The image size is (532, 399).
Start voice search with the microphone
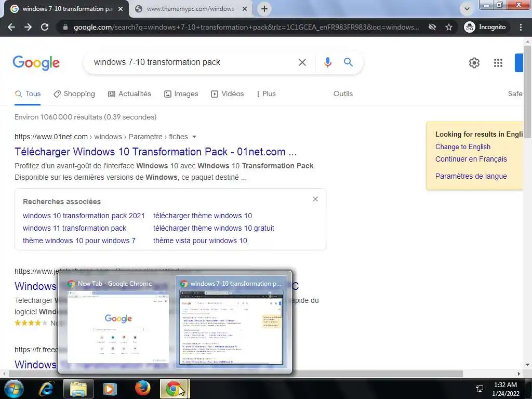coord(327,62)
